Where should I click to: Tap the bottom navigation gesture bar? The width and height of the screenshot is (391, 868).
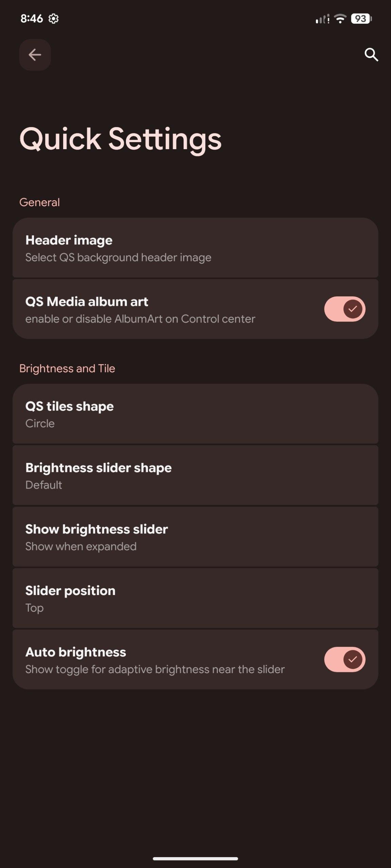(x=195, y=859)
